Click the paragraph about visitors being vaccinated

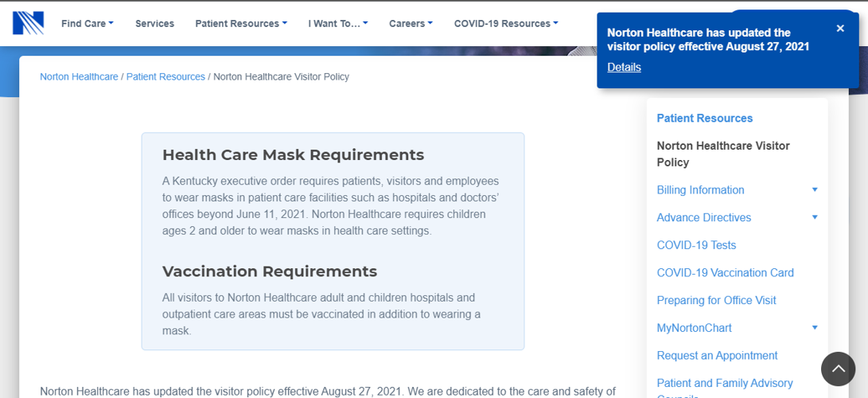(x=321, y=314)
